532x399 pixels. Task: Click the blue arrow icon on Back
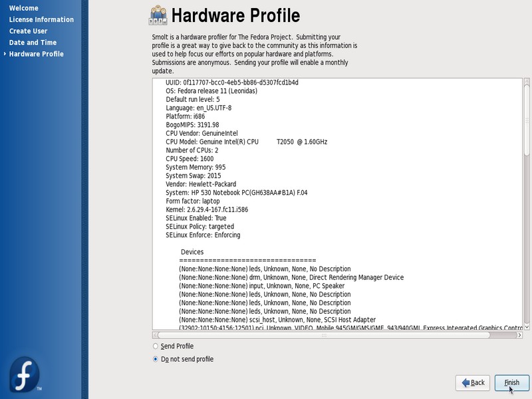[465, 382]
